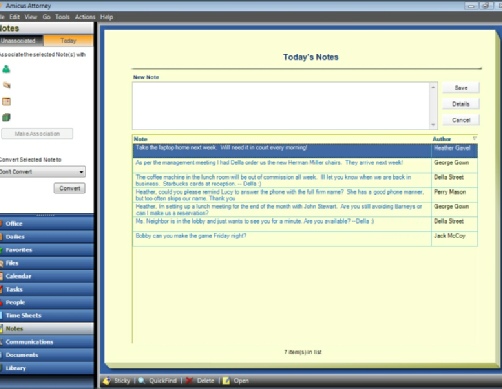Image resolution: width=502 pixels, height=389 pixels.
Task: Open the Help menu
Action: (107, 17)
